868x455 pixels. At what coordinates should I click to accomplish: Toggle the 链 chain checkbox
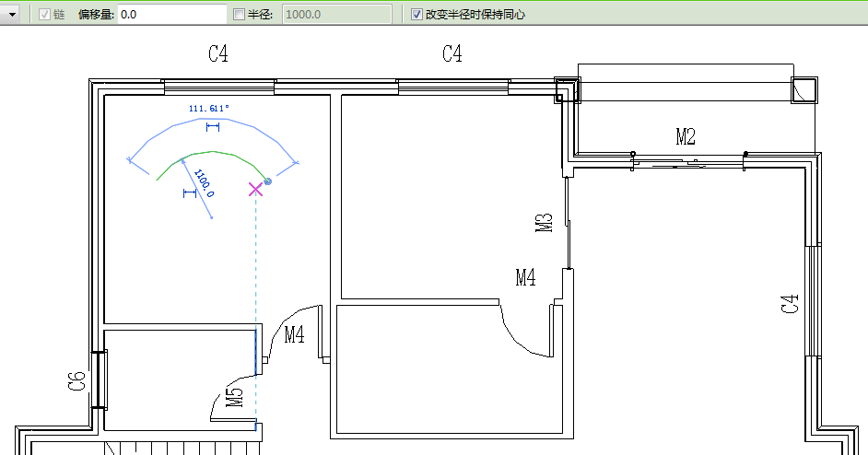point(45,15)
